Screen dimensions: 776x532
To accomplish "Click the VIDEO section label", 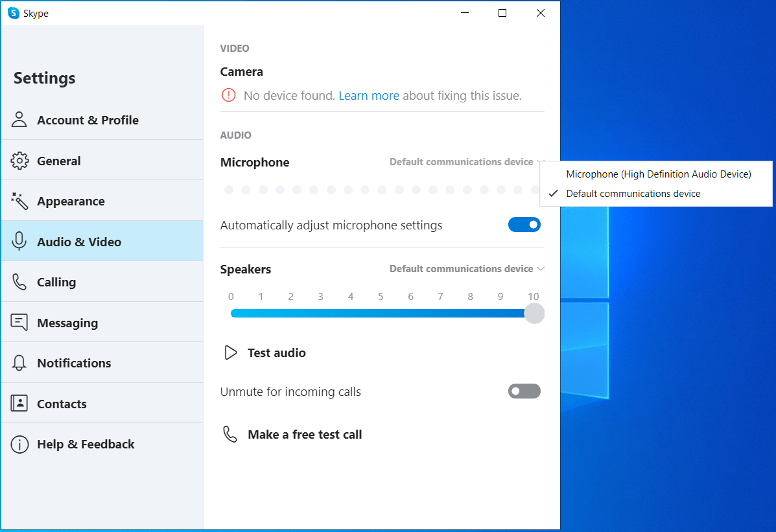I will (x=235, y=49).
